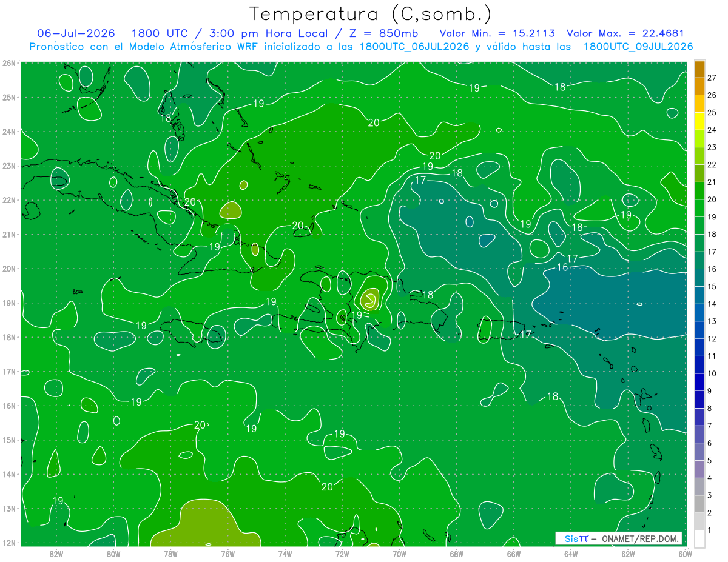Pick the blue swatch between 12 and 13
728x562 pixels.
click(x=699, y=330)
